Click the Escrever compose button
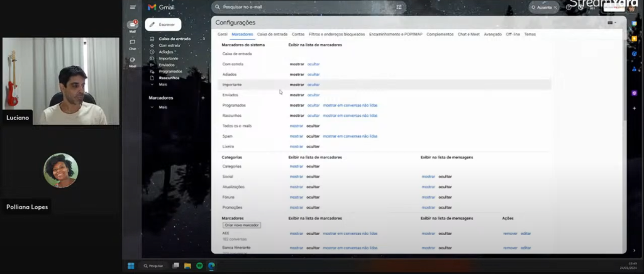This screenshot has width=644, height=274. 163,24
